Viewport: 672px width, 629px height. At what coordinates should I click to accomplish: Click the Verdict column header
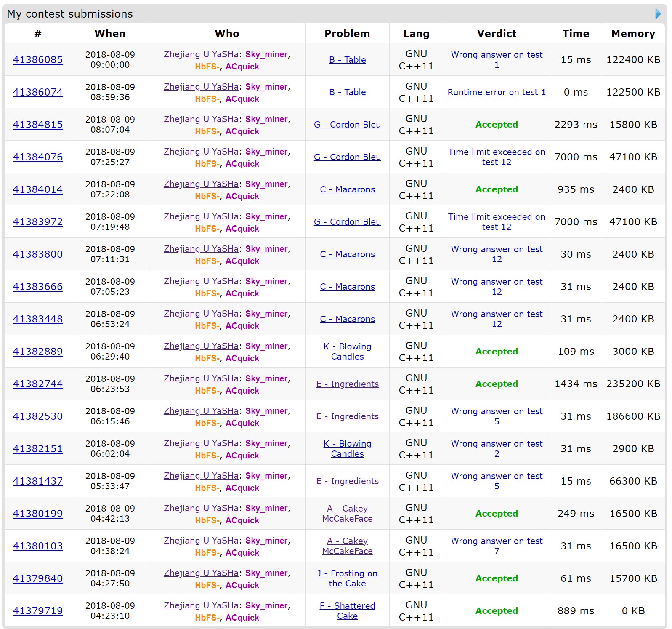point(497,34)
